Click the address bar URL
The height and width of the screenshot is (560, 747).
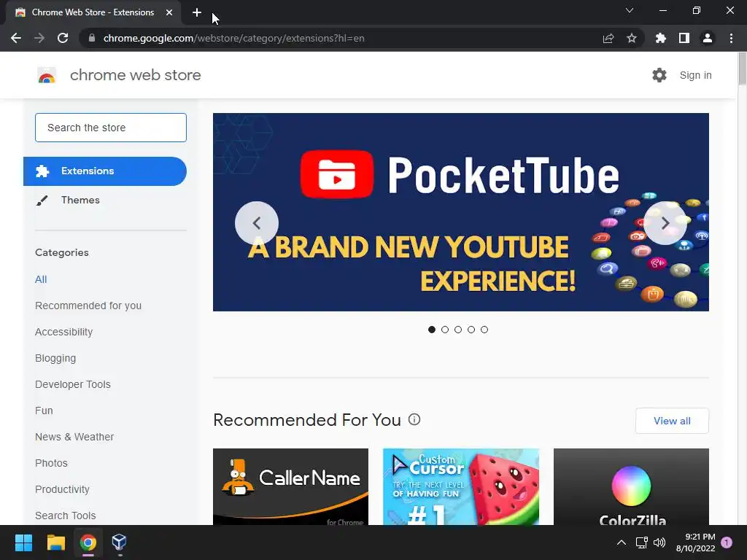(234, 38)
